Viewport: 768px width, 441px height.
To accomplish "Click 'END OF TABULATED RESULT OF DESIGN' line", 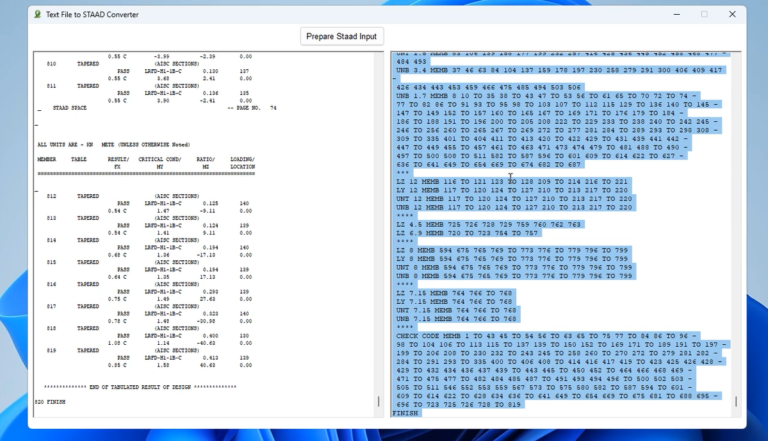I will [x=140, y=387].
